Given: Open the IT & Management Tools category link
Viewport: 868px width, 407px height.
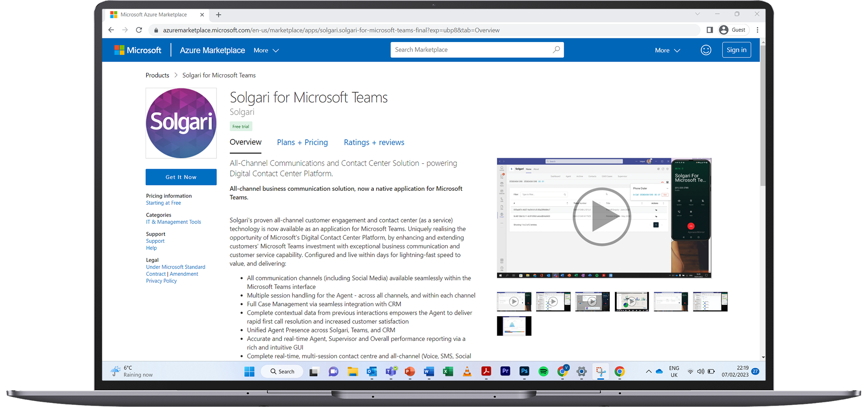Looking at the screenshot, I should (173, 222).
